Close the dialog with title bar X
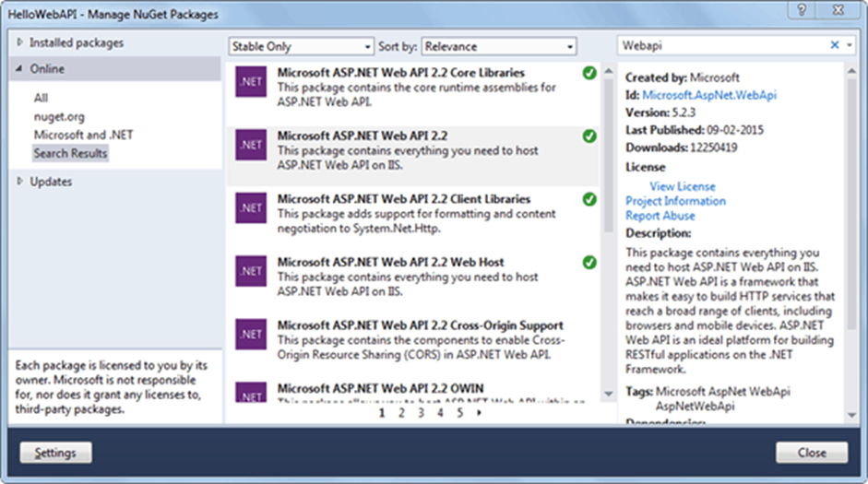The height and width of the screenshot is (484, 868). pos(838,10)
